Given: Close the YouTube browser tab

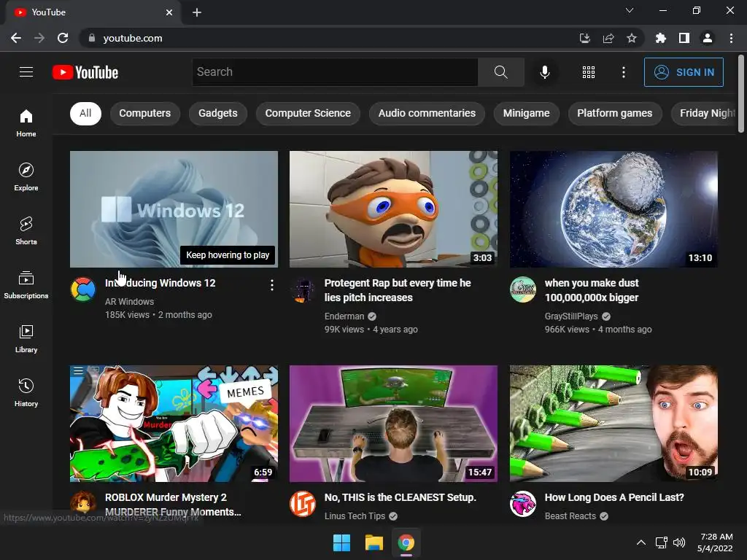Looking at the screenshot, I should [x=169, y=12].
